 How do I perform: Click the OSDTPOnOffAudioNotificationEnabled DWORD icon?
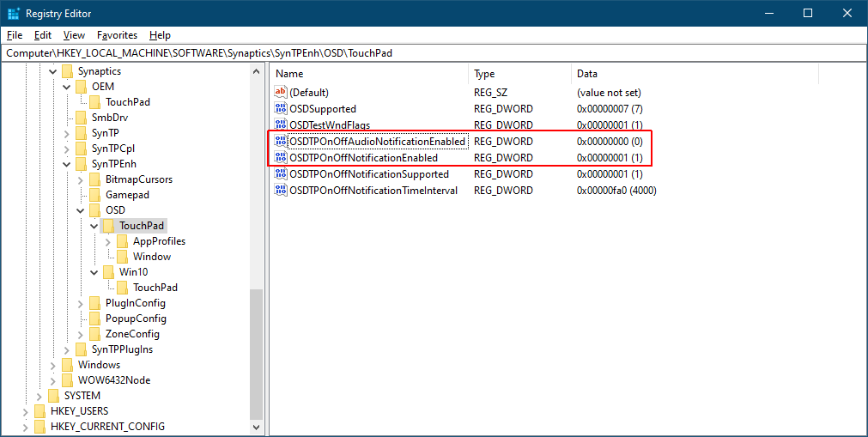point(281,142)
